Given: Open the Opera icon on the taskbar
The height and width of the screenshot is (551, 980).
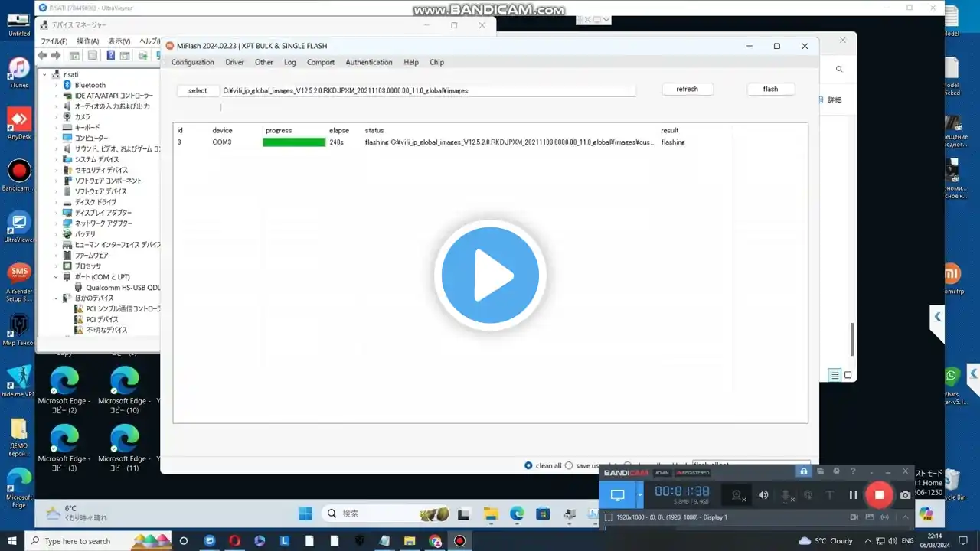Looking at the screenshot, I should tap(234, 541).
